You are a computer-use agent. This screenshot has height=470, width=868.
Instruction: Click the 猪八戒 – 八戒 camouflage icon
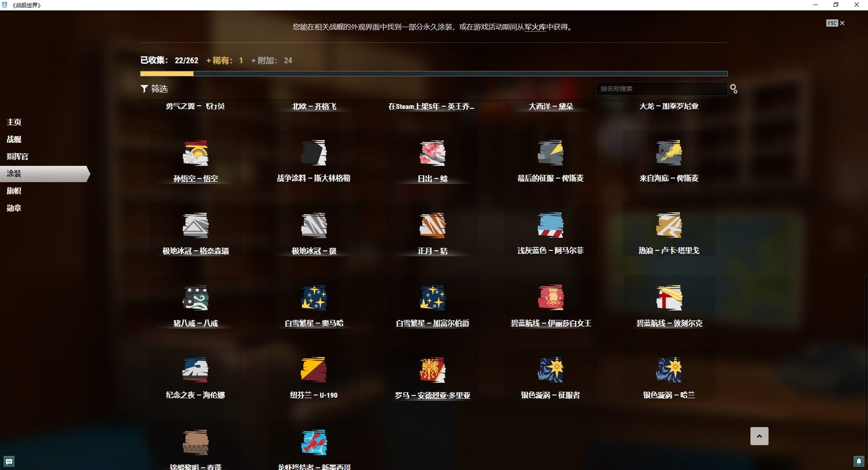pos(195,298)
